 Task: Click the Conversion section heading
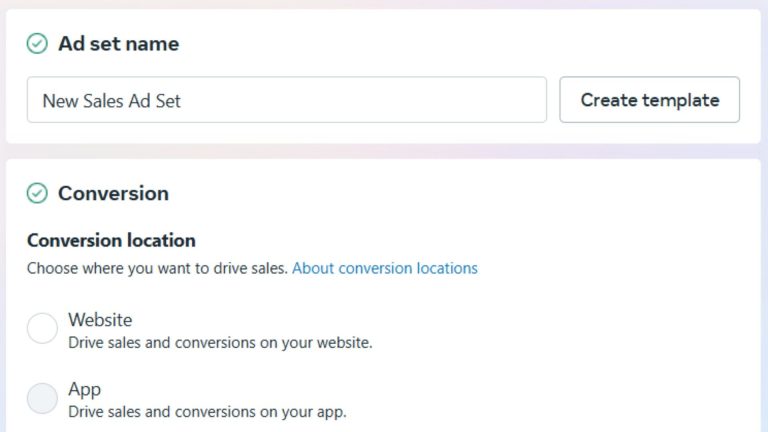click(113, 193)
